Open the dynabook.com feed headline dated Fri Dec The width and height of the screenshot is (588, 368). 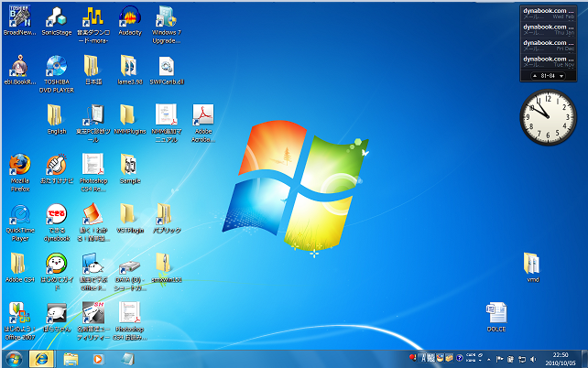[x=549, y=46]
